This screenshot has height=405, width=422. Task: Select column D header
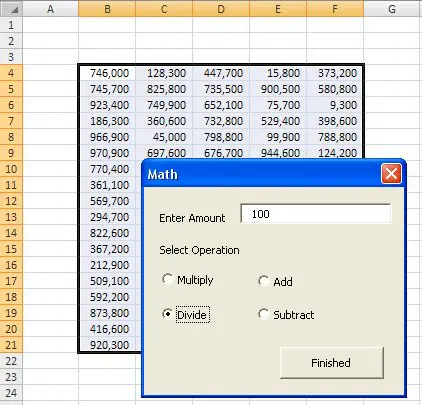(221, 8)
